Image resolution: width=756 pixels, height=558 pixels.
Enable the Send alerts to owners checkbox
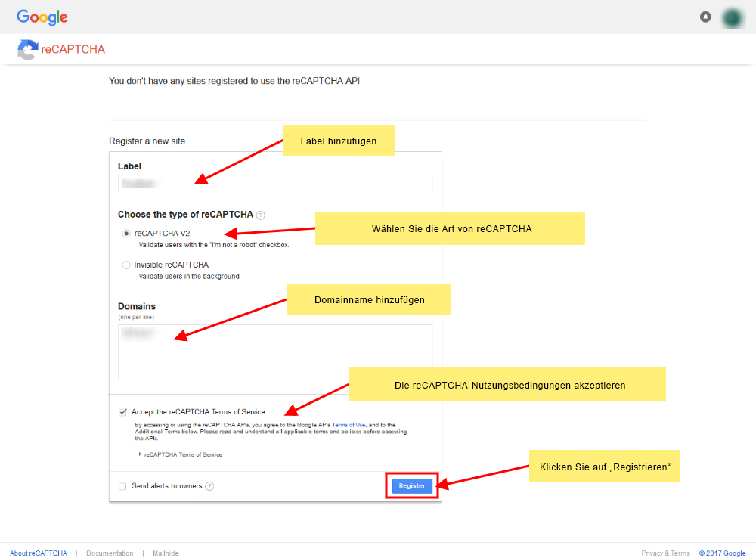pyautogui.click(x=122, y=486)
